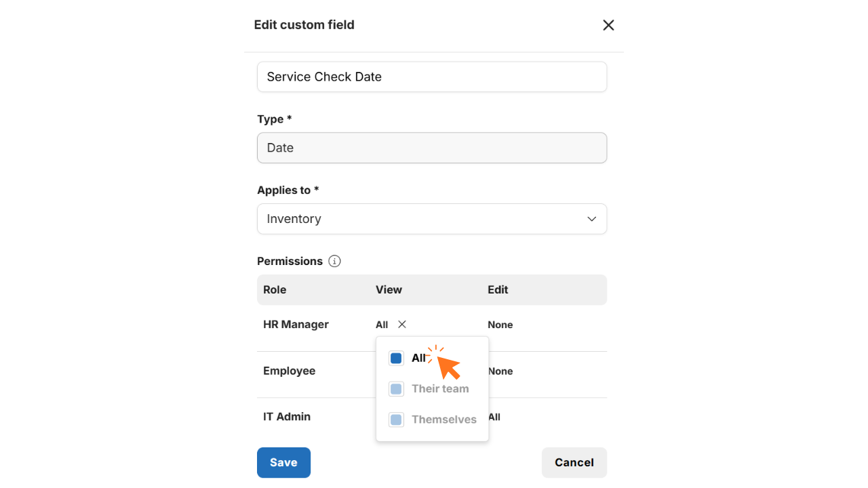
Task: Clear HR Manager View selection with X
Action: pos(402,325)
